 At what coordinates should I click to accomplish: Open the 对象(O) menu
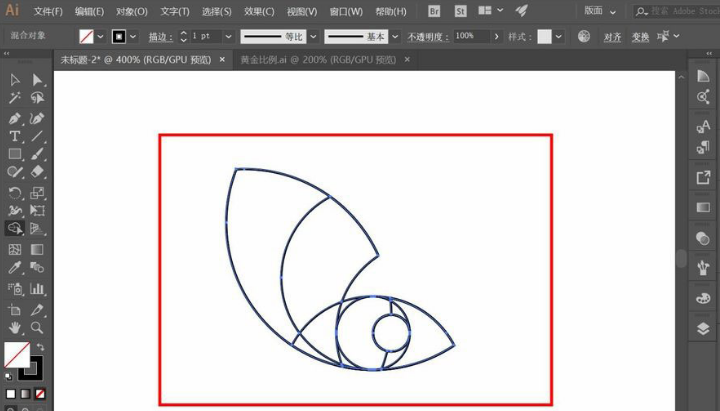click(131, 11)
